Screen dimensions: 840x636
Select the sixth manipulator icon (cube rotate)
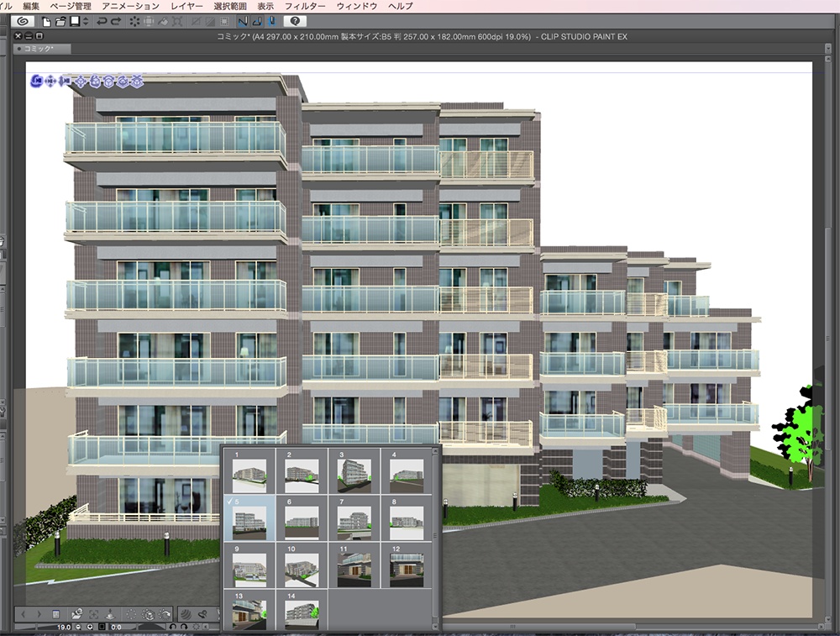point(108,81)
